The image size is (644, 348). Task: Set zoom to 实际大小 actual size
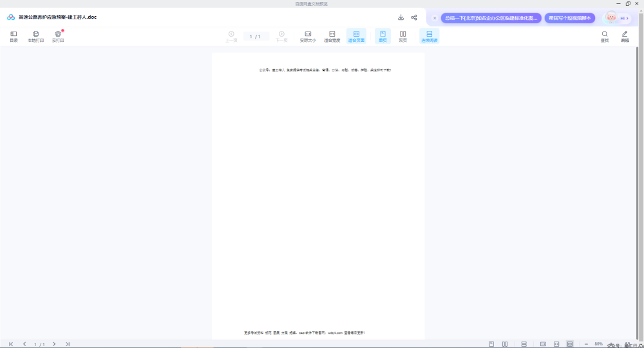pyautogui.click(x=308, y=37)
